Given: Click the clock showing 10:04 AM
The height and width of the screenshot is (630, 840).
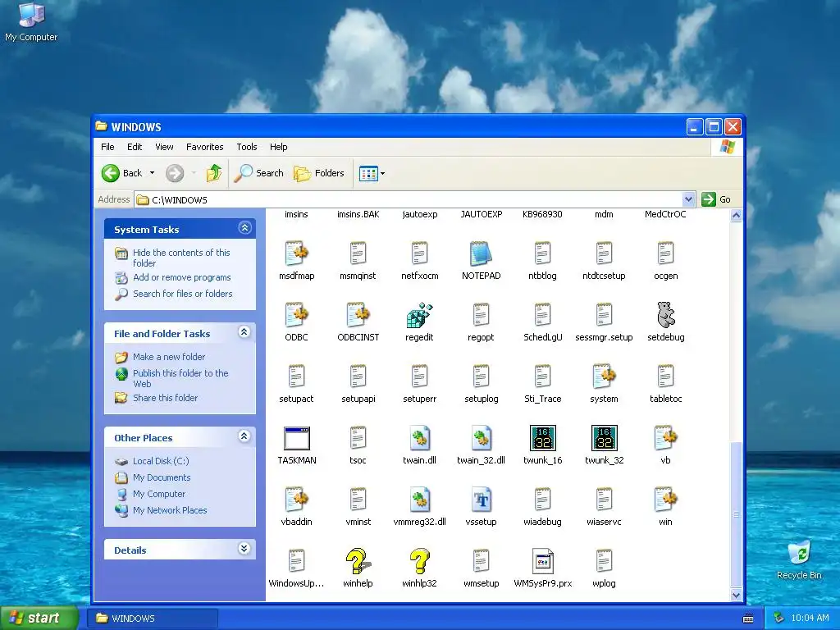Looking at the screenshot, I should tap(810, 619).
